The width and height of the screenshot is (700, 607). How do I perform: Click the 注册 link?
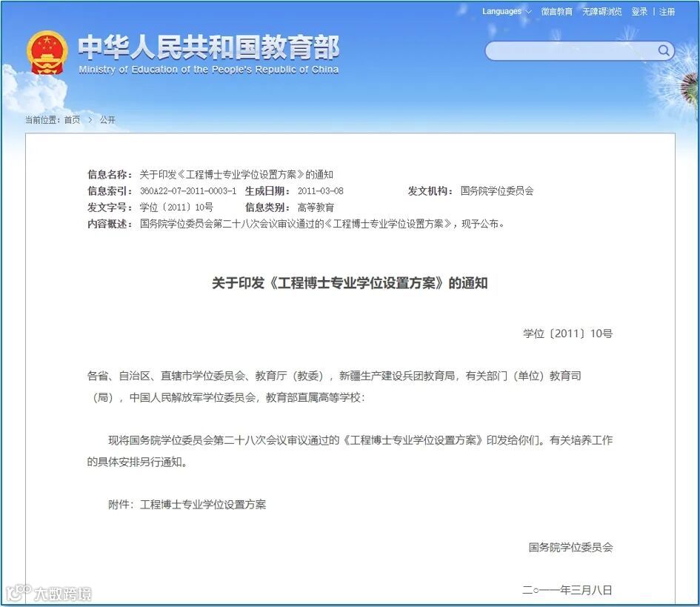tap(667, 12)
